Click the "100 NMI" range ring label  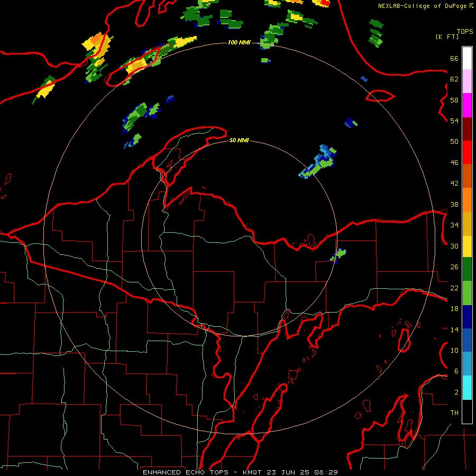239,42
